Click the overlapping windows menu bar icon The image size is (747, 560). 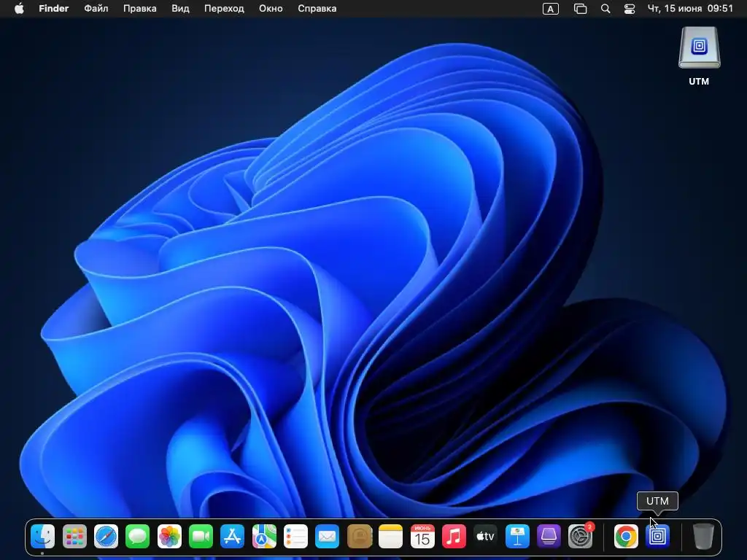tap(580, 9)
